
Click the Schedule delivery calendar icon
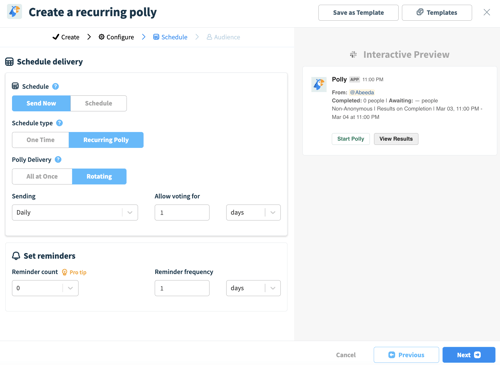click(9, 62)
